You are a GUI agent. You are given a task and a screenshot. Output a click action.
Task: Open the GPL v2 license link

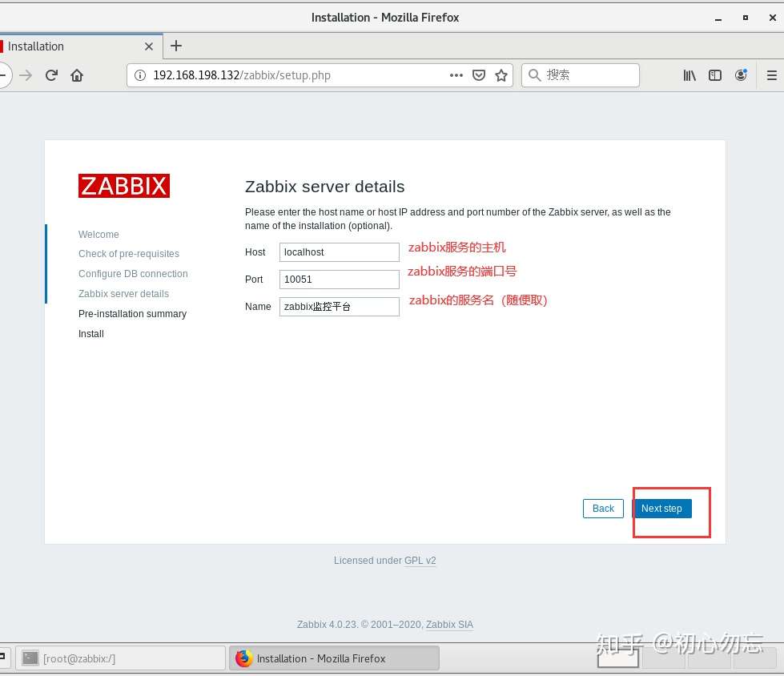point(420,561)
